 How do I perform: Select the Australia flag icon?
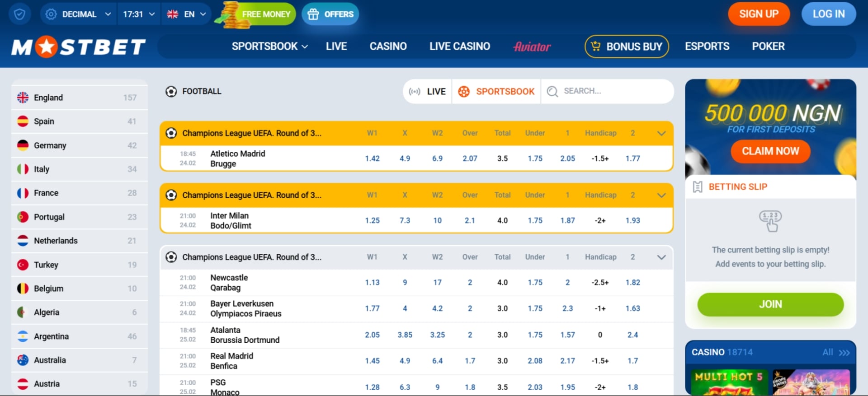tap(23, 360)
